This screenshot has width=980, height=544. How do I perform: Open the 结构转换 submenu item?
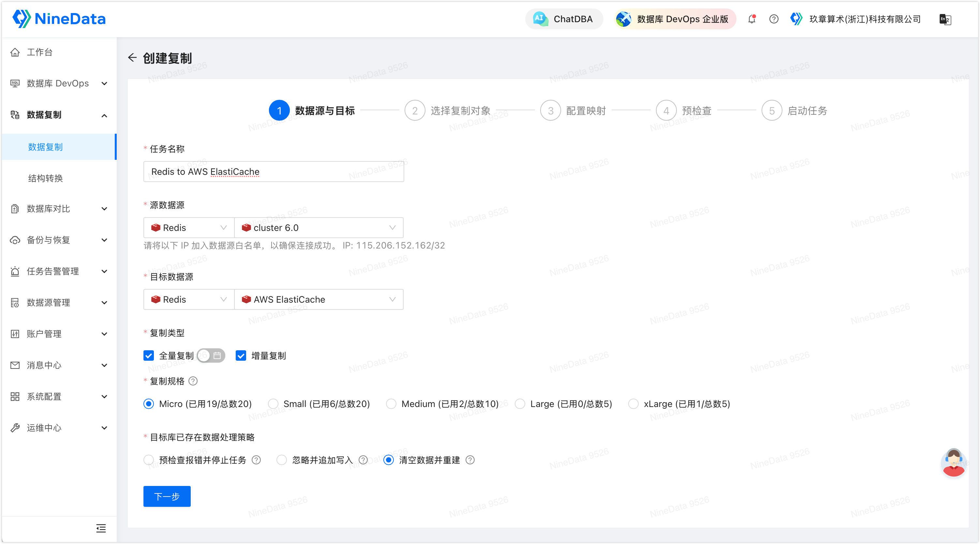pyautogui.click(x=59, y=178)
